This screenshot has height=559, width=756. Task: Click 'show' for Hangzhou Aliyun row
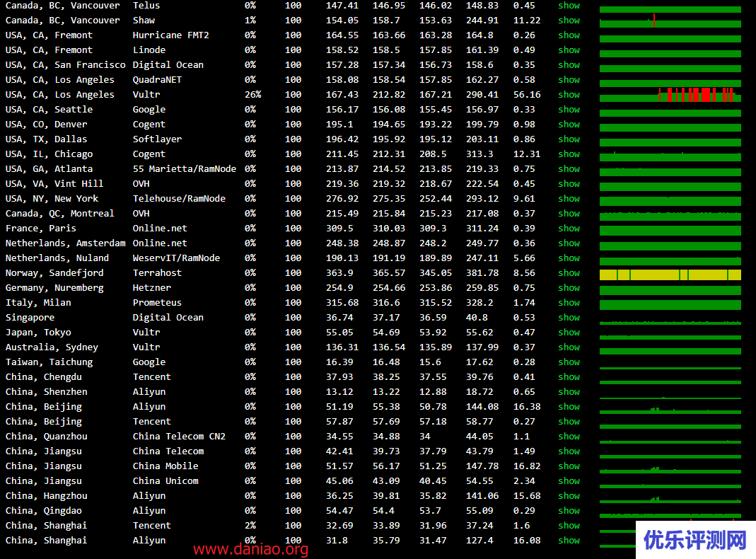point(569,496)
